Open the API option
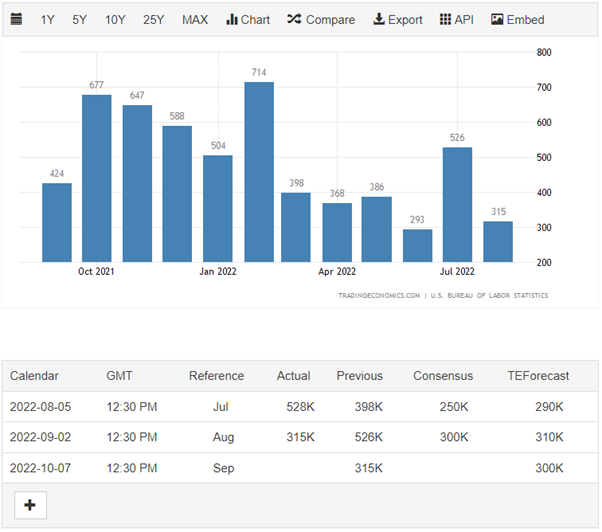Viewport: 602px width, 532px height. [x=457, y=19]
